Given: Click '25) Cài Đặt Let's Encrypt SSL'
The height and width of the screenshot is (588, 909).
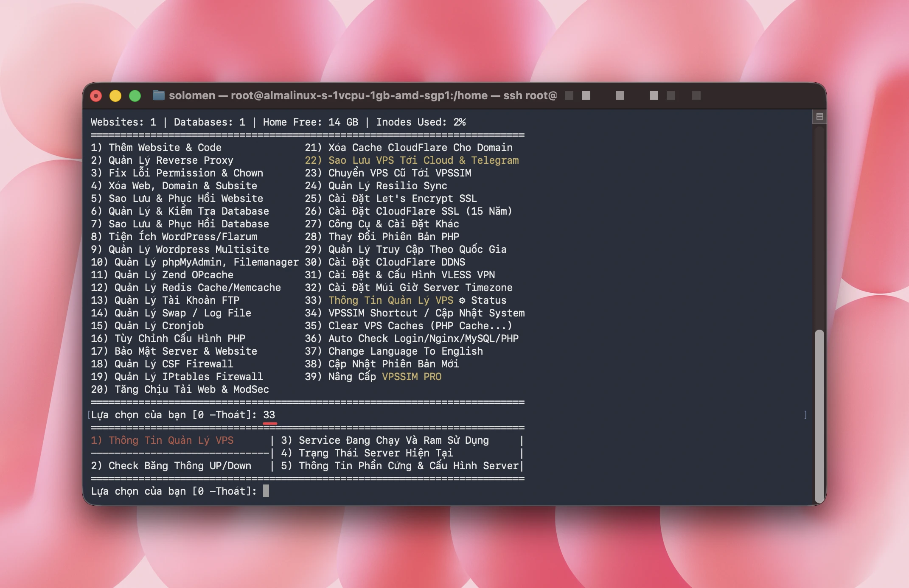Looking at the screenshot, I should click(391, 199).
